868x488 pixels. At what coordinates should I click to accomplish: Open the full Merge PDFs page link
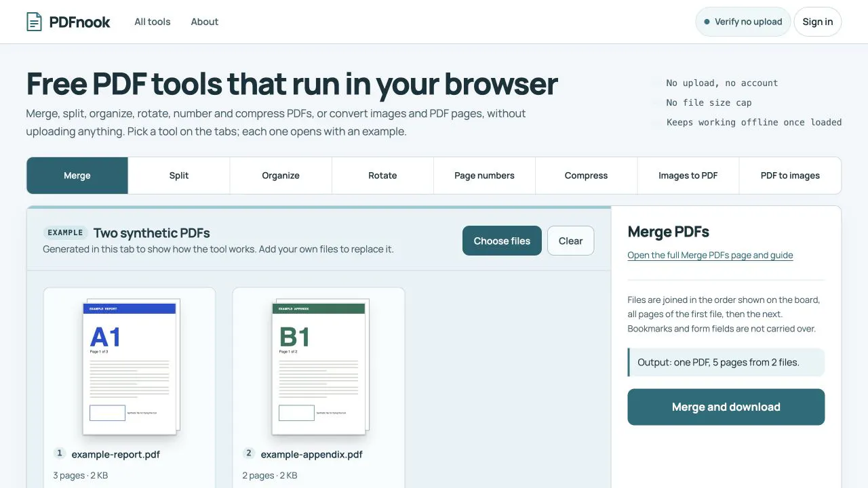(x=710, y=256)
